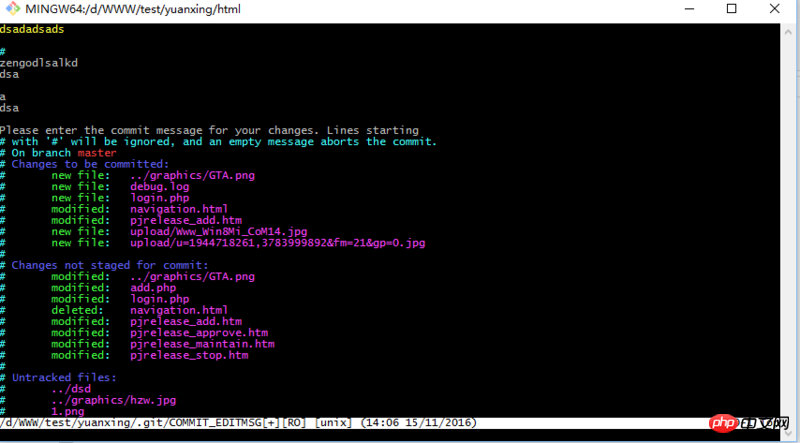800x443 pixels.
Task: Click the [RO] indicator in status line
Action: (x=294, y=423)
